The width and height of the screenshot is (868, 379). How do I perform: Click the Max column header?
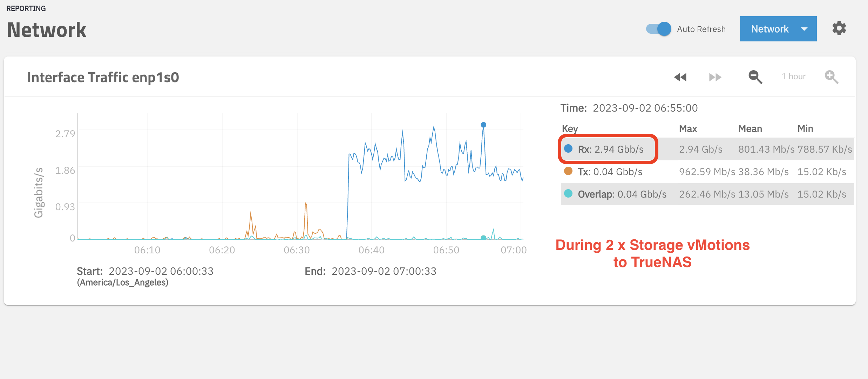688,129
